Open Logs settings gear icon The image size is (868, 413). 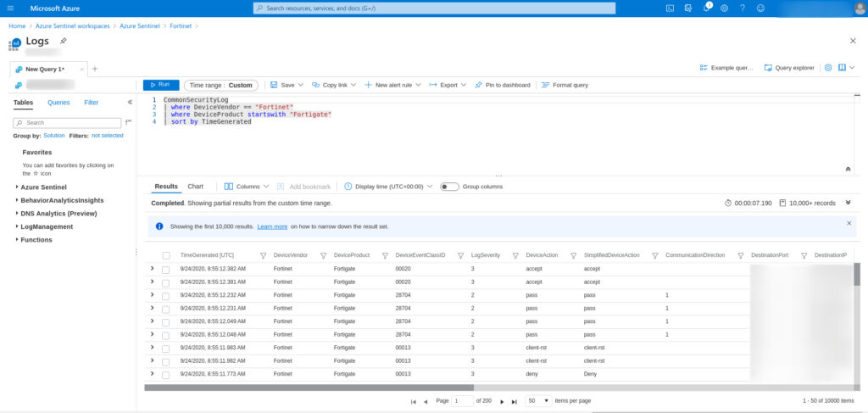pyautogui.click(x=828, y=68)
